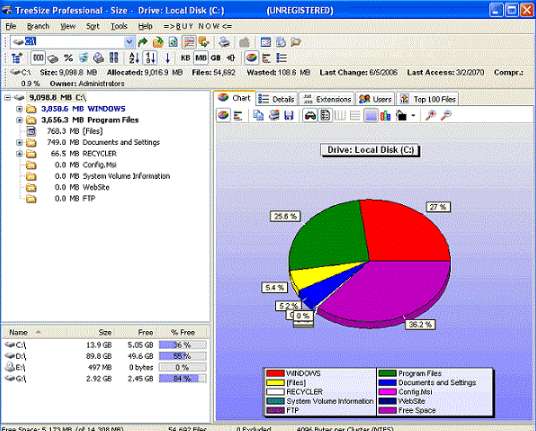Click the zoom in magnifier icon
The height and width of the screenshot is (431, 536).
pyautogui.click(x=431, y=115)
